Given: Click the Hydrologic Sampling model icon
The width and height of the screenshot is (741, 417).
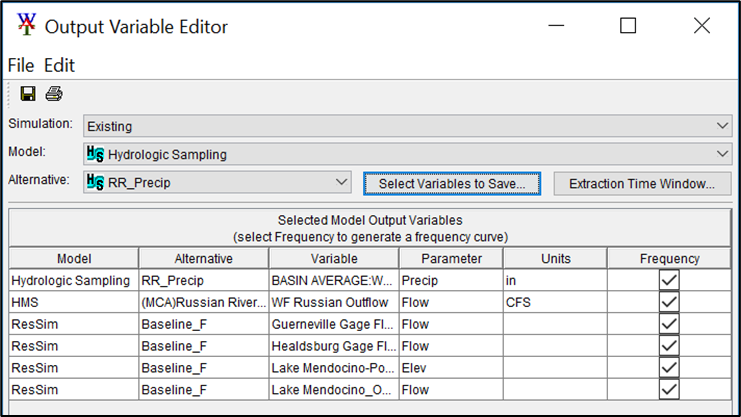Looking at the screenshot, I should [96, 154].
